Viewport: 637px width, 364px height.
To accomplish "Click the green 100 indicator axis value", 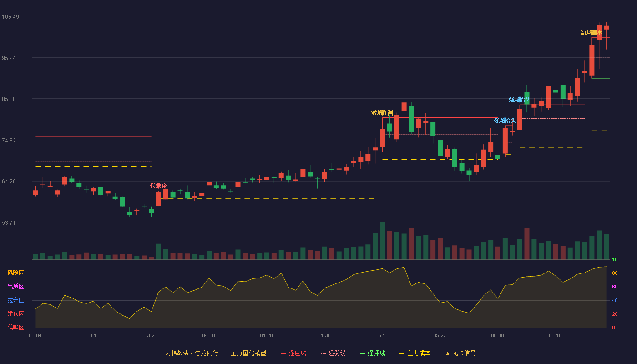I will [616, 260].
